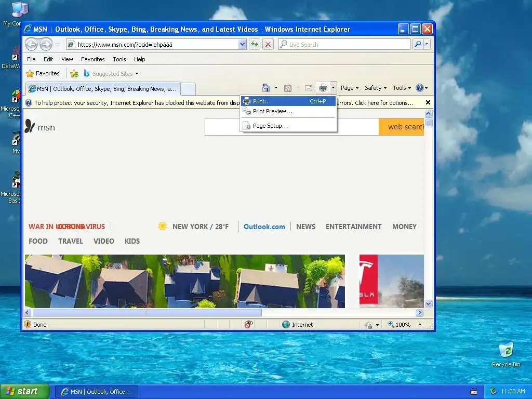Open the TRAVEL section link

(x=71, y=241)
